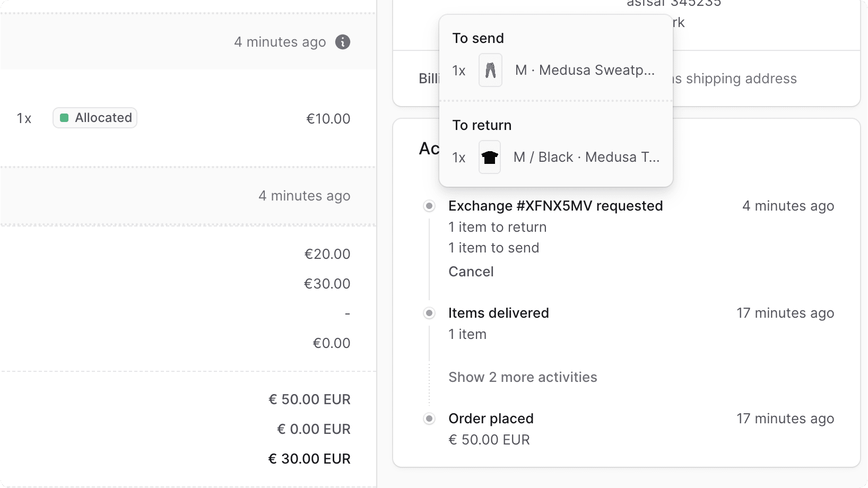
Task: Click the €10.00 price next to Allocated
Action: (x=328, y=118)
